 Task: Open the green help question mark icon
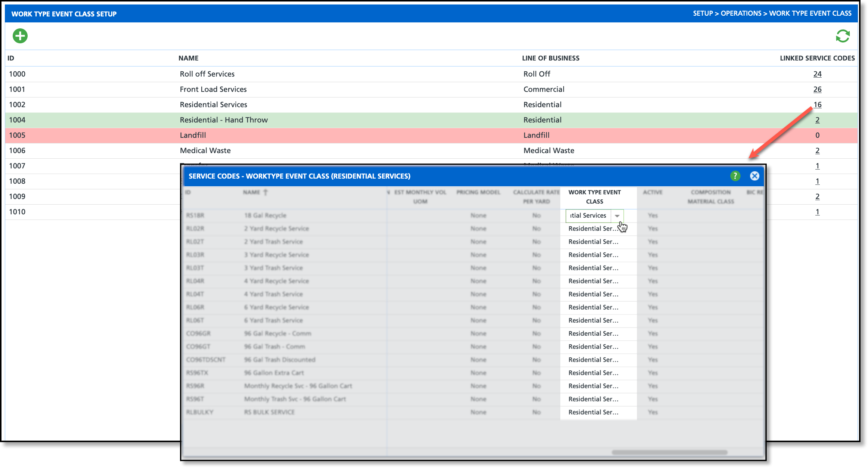[x=735, y=176]
